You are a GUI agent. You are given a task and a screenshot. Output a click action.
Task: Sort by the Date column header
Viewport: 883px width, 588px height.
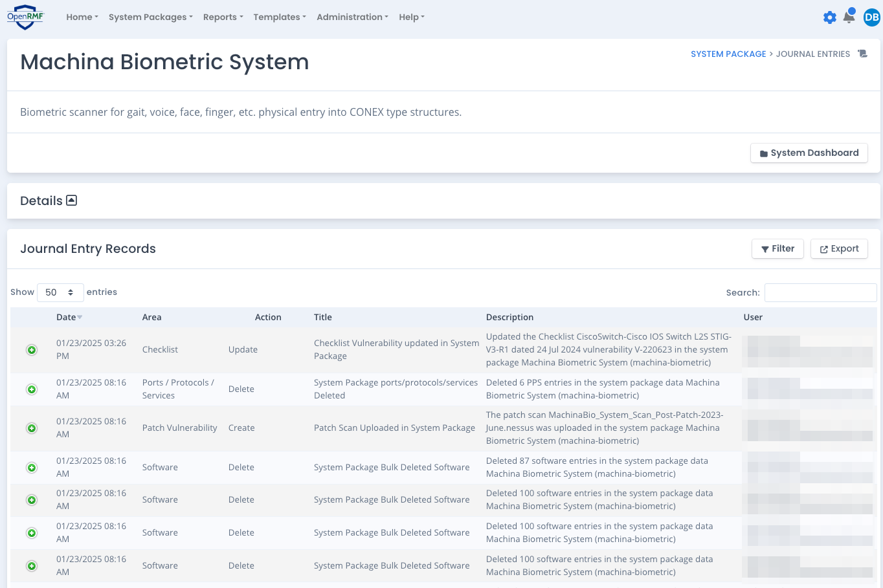[x=69, y=317]
